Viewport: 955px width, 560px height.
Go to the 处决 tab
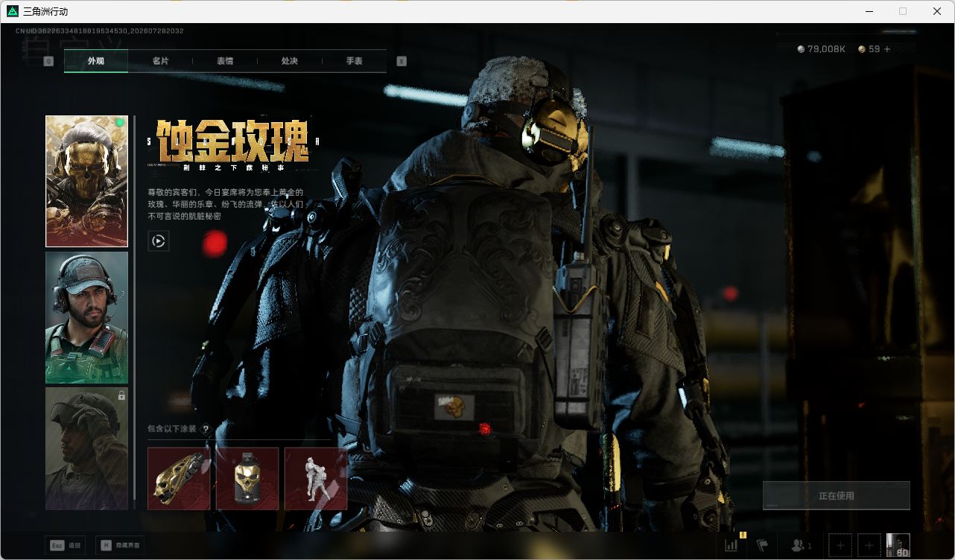pyautogui.click(x=290, y=61)
